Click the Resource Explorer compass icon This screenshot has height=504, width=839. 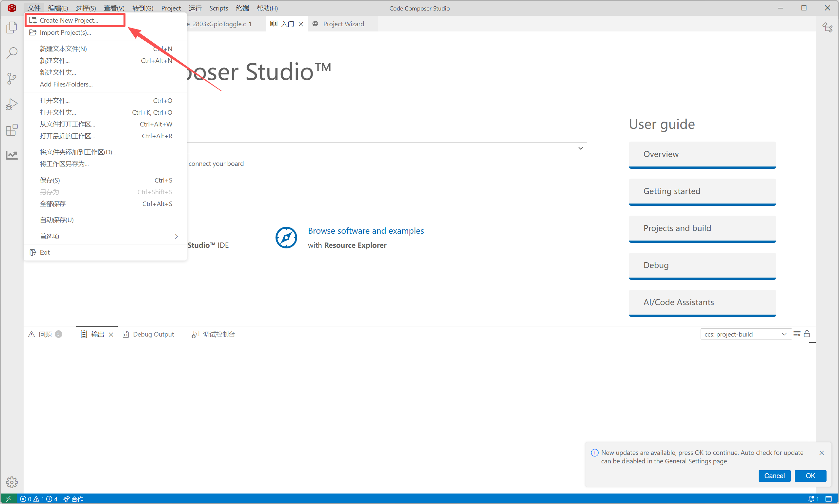[x=286, y=237]
